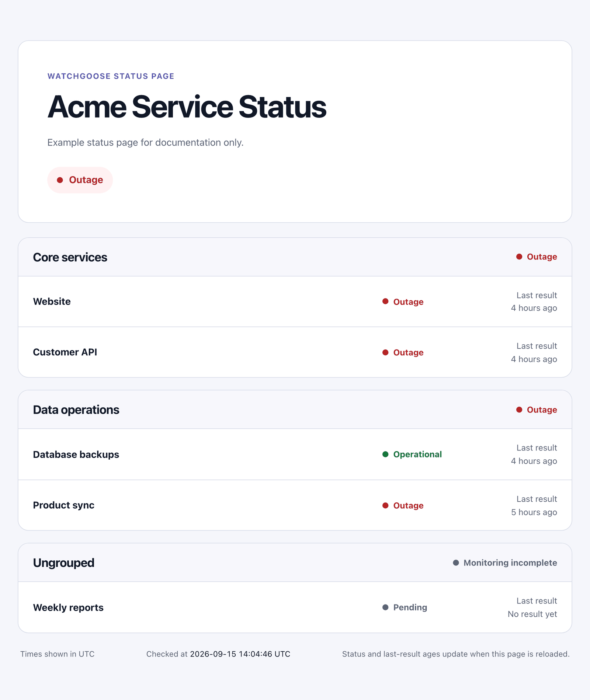Click '4 hours ago' in Customer API row
The width and height of the screenshot is (590, 700).
tap(534, 359)
